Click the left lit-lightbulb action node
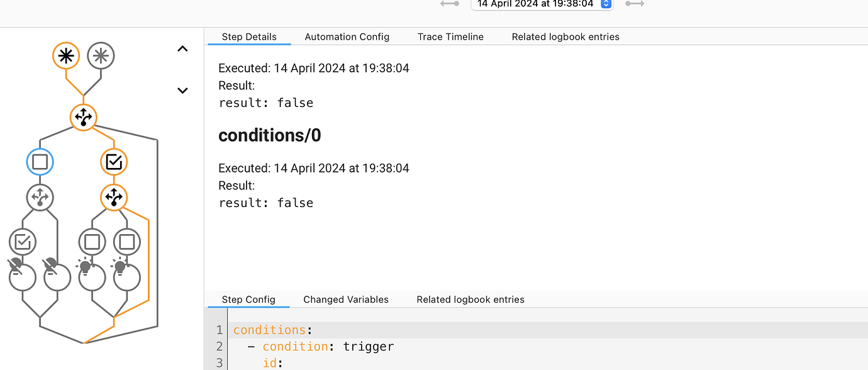Image resolution: width=868 pixels, height=370 pixels. point(92,277)
